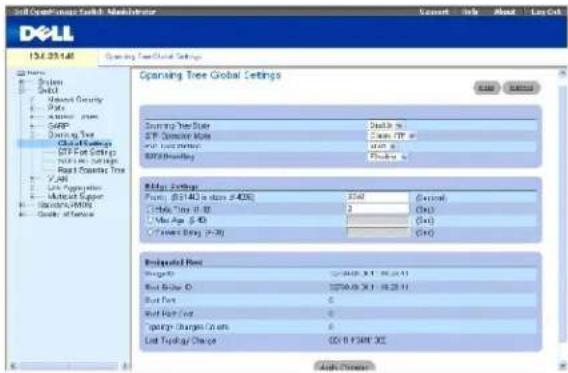
Task: Click the main pane vertical scrollbar
Action: coord(562,214)
